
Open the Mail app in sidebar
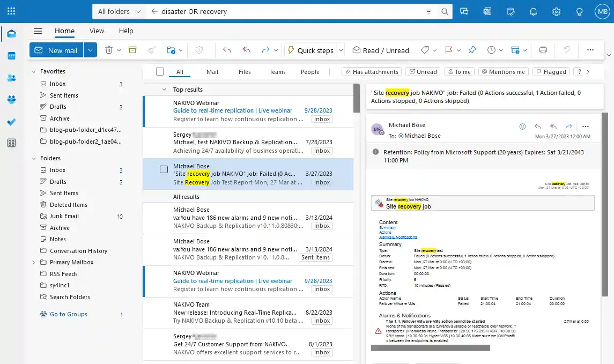11,34
